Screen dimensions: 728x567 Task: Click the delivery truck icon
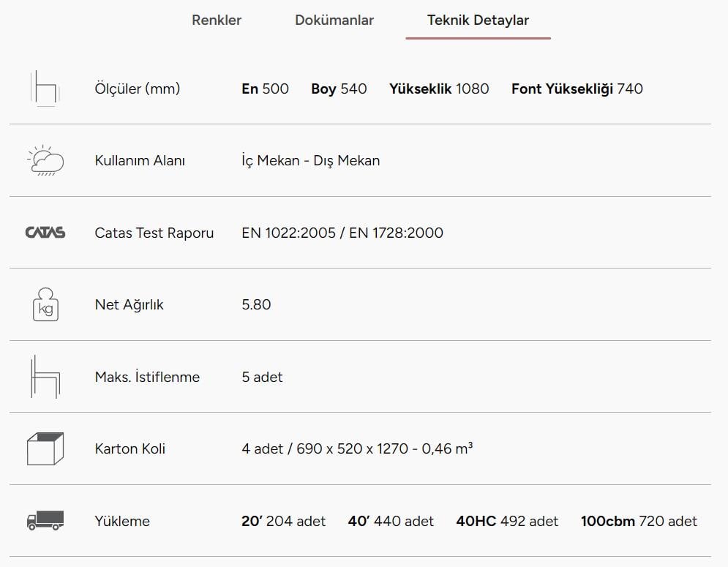click(45, 521)
